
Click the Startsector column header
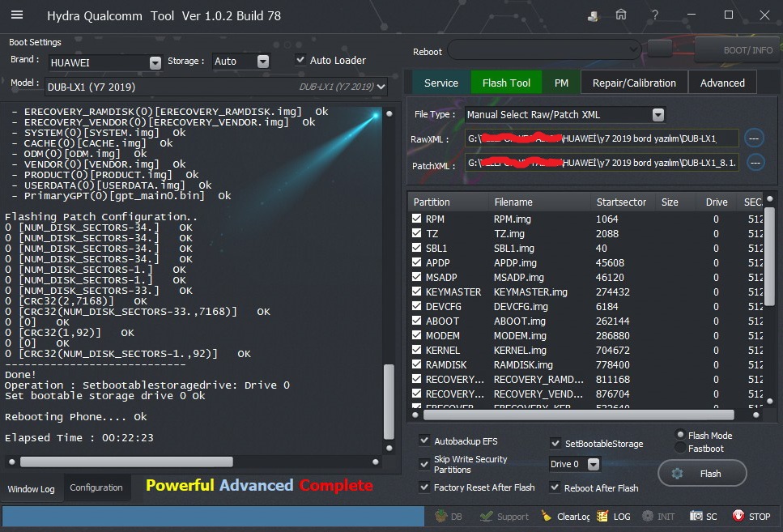point(621,202)
